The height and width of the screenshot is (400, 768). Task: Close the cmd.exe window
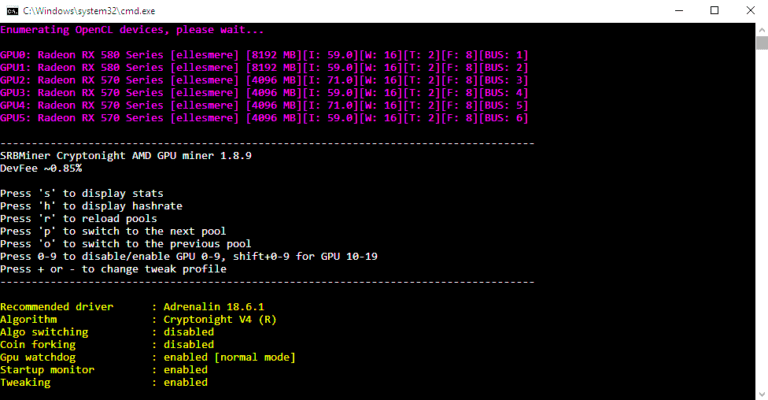click(750, 10)
